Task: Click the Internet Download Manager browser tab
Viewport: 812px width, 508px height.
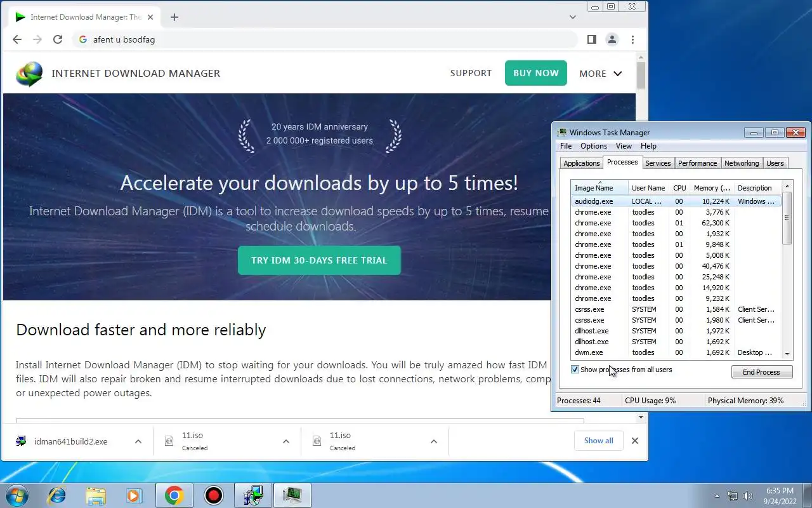Action: [82, 17]
